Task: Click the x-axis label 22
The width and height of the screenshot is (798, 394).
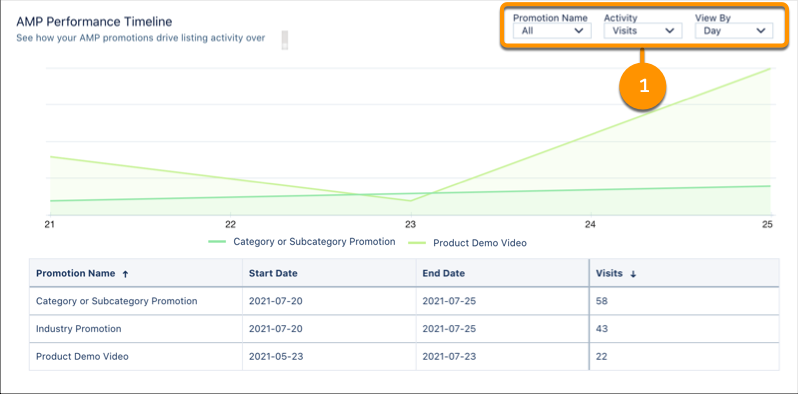Action: point(230,224)
